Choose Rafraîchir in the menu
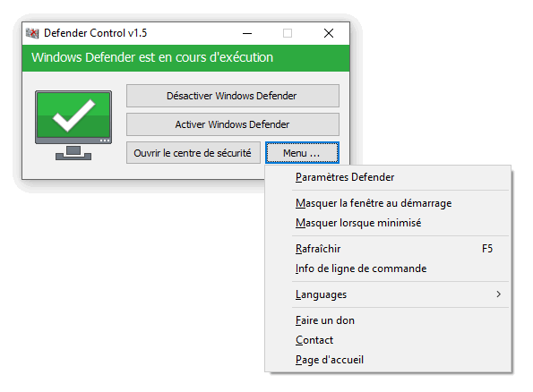 tap(388, 249)
